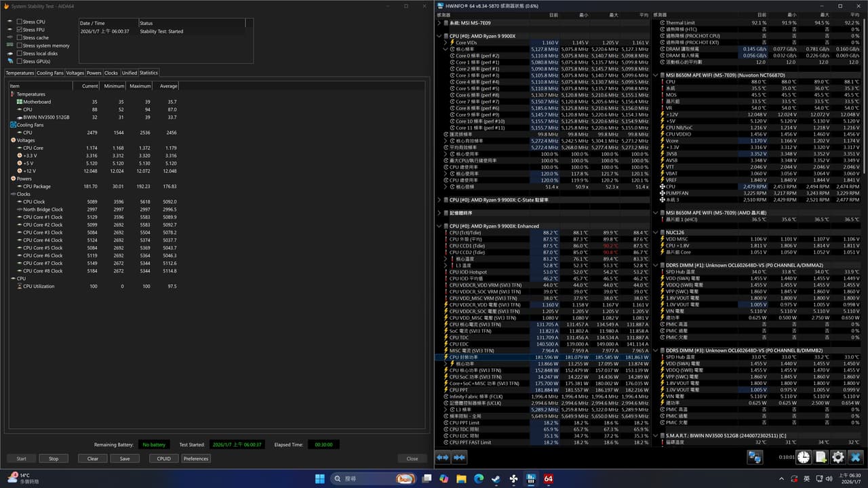Open File Explorer from taskbar
Image resolution: width=868 pixels, height=488 pixels.
[x=462, y=479]
